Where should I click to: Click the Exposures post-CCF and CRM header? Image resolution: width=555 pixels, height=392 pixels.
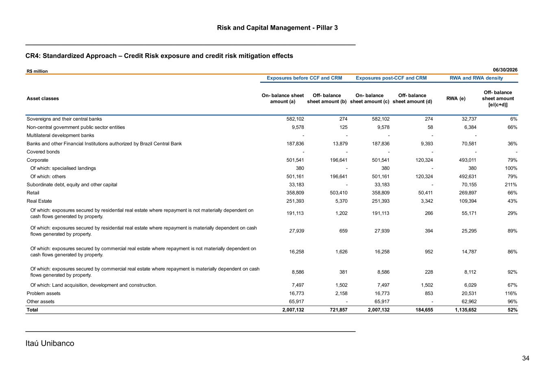391,78
